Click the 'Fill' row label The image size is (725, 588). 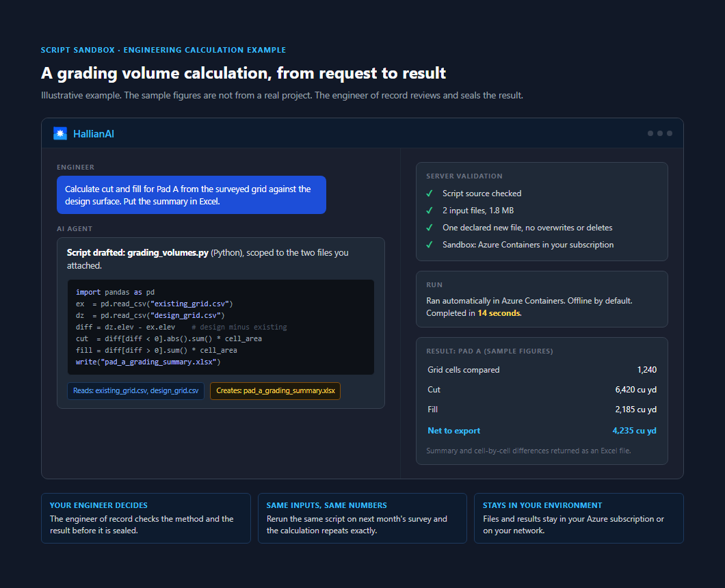432,410
